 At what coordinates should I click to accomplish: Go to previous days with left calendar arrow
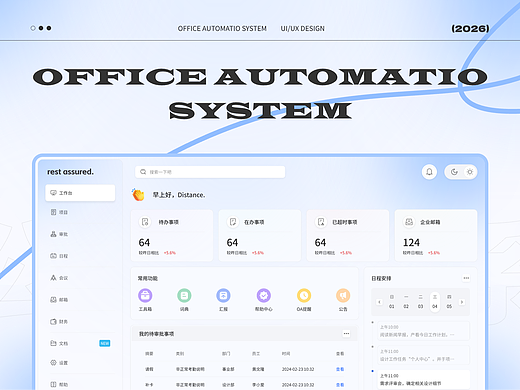(379, 302)
